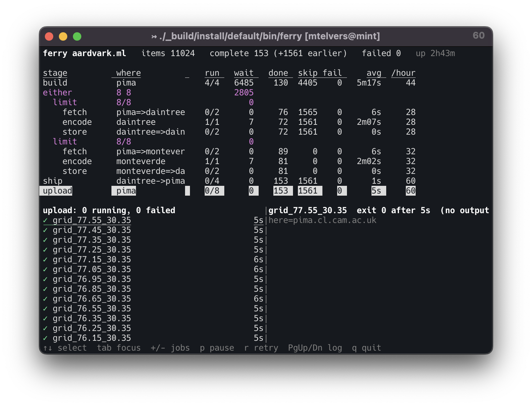Click the 'items 11024' header text

[x=168, y=53]
